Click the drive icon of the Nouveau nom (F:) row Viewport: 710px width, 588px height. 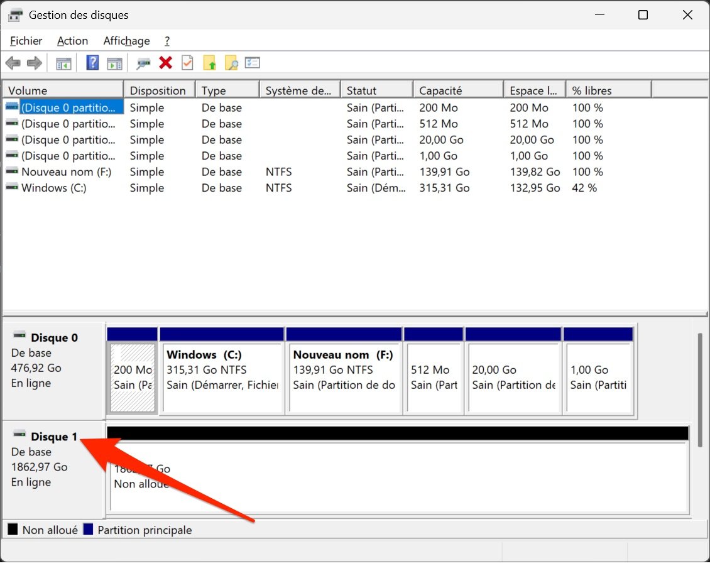tap(12, 171)
